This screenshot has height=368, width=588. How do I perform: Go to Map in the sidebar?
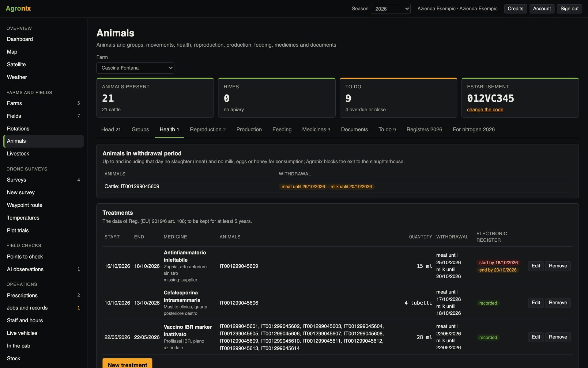click(x=43, y=52)
